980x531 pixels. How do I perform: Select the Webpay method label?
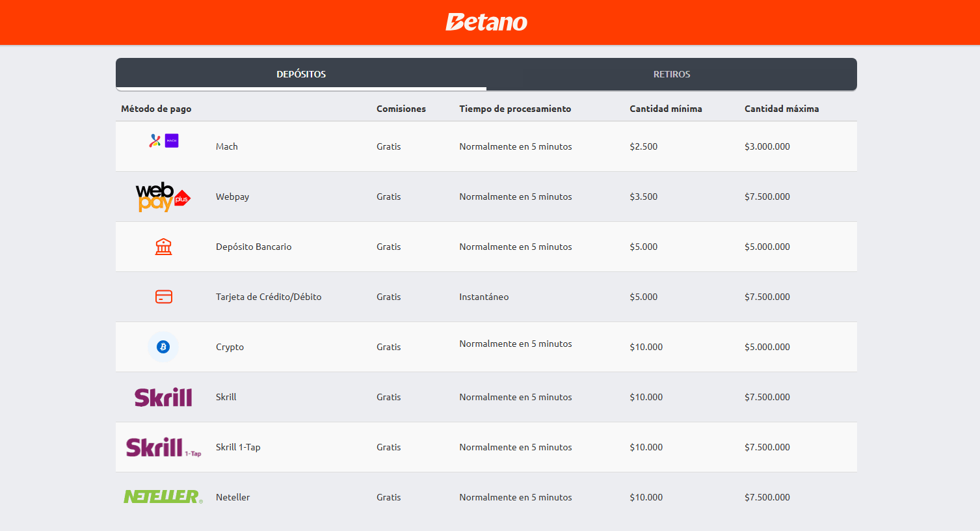pos(232,197)
